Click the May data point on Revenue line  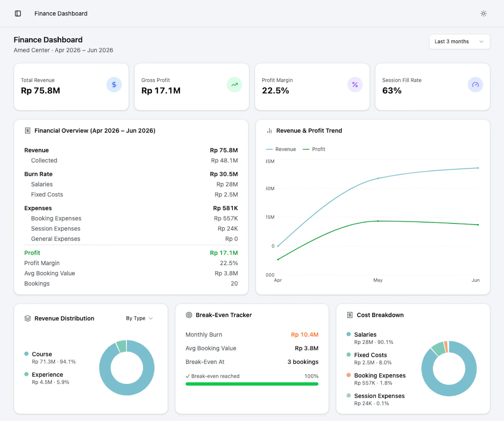coord(378,178)
